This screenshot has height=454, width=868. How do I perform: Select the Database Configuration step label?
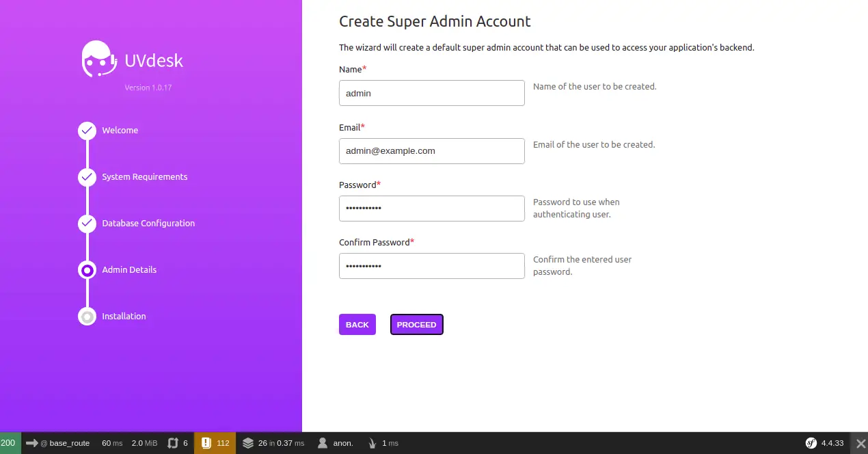148,224
